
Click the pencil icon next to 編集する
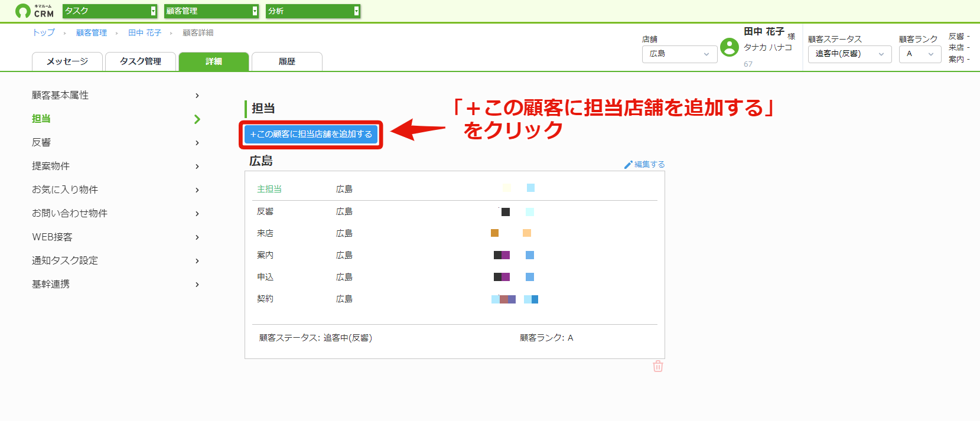pos(628,165)
